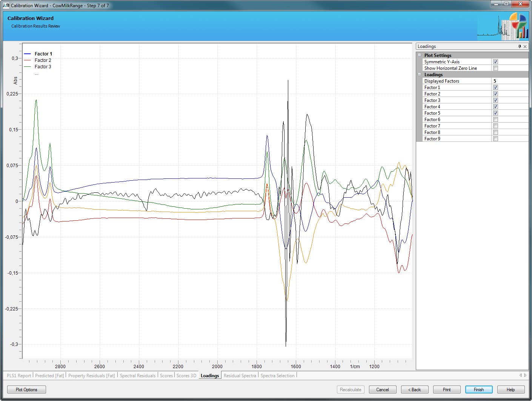Screen dimensions: 532x401
Task: Switch to the Scores 3D tab
Action: click(186, 376)
